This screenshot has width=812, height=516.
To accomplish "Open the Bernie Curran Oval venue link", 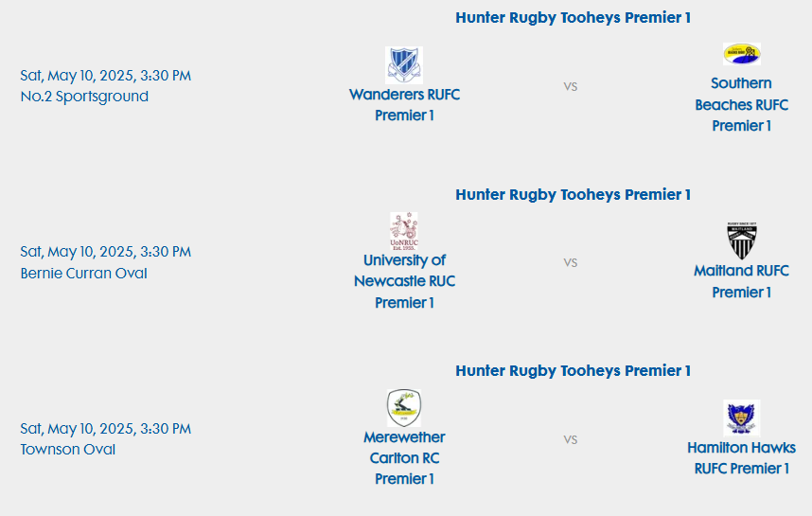I will pyautogui.click(x=84, y=273).
